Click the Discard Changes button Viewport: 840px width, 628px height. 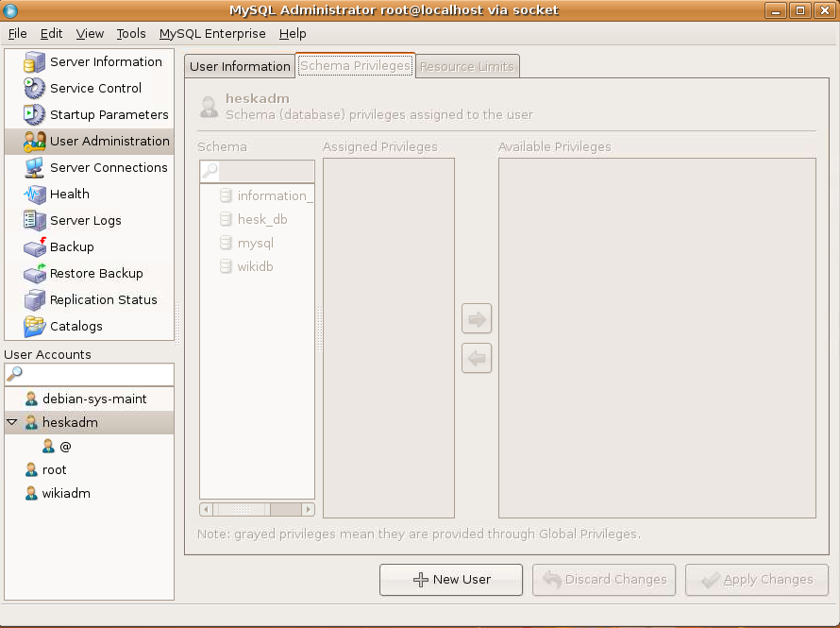[604, 579]
